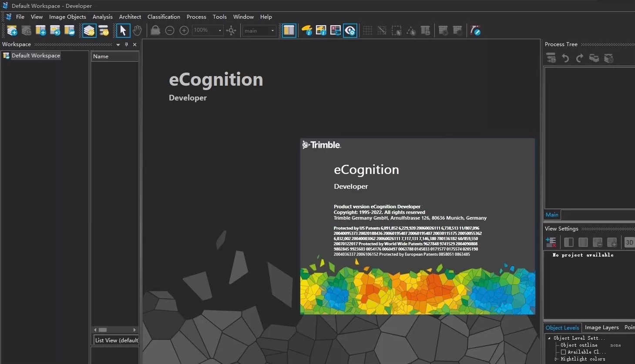Click the redo arrow in Process Tree
Image resolution: width=635 pixels, height=364 pixels.
[x=580, y=58]
